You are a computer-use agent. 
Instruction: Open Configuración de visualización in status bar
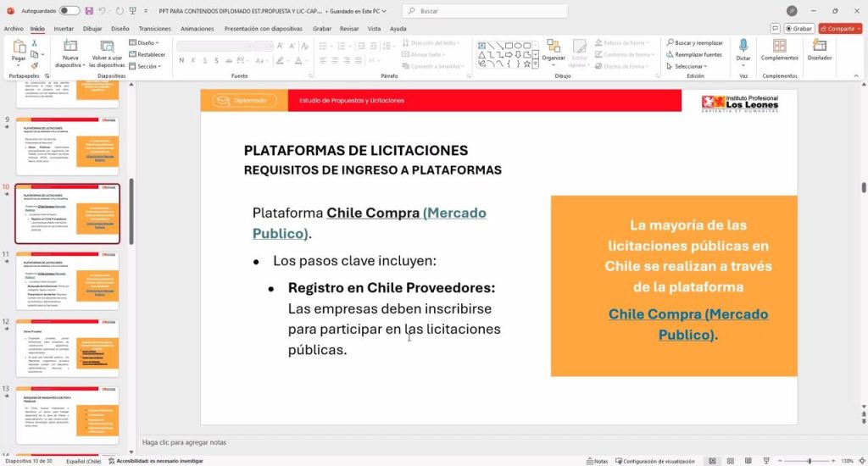655,461
